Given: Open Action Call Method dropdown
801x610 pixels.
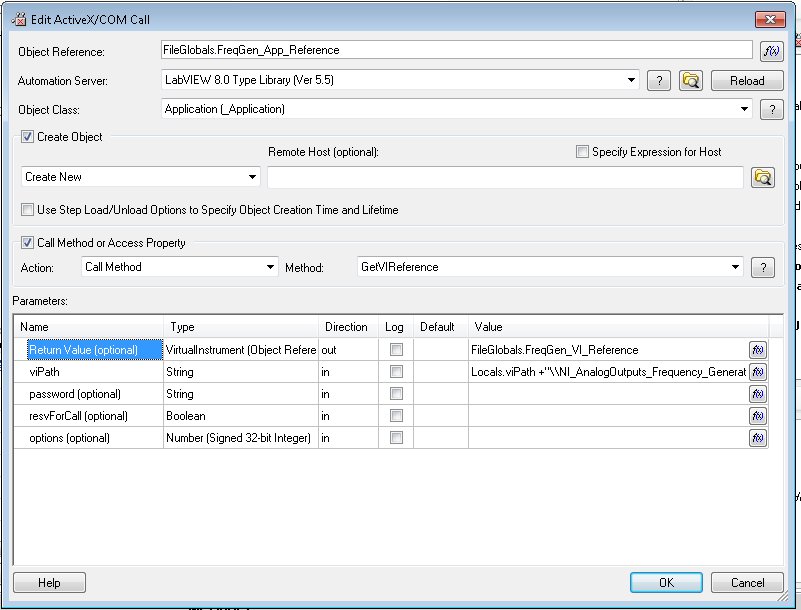Looking at the screenshot, I should pyautogui.click(x=270, y=267).
